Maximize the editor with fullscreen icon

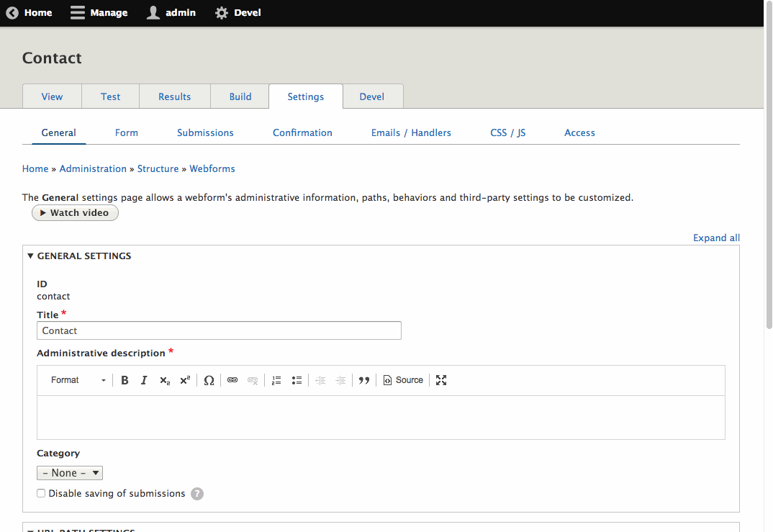(x=441, y=380)
